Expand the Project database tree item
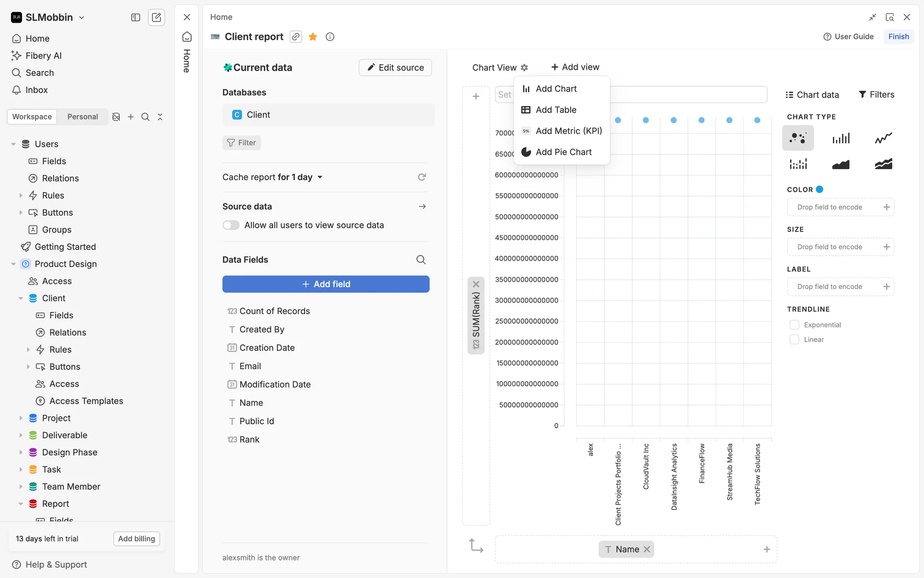The width and height of the screenshot is (924, 578). click(21, 418)
